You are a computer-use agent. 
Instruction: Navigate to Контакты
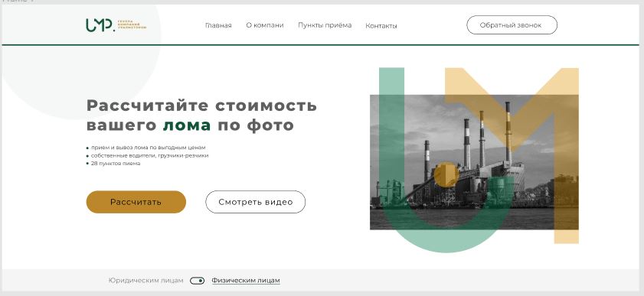(x=381, y=25)
